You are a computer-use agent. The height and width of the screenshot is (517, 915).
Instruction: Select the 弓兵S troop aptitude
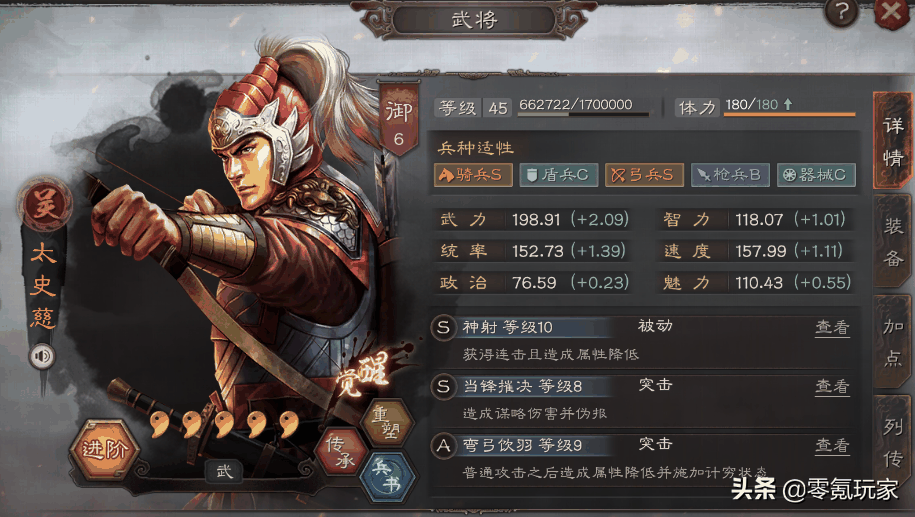pos(644,174)
